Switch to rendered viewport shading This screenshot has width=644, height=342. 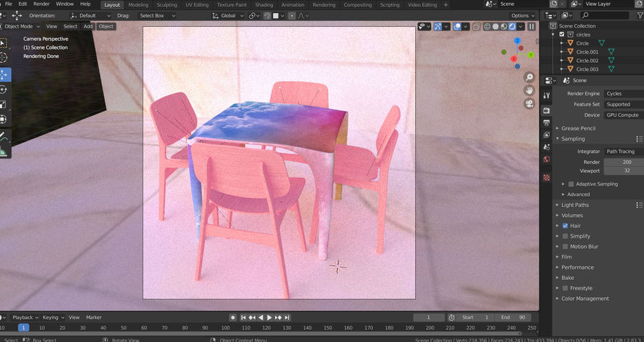(512, 27)
